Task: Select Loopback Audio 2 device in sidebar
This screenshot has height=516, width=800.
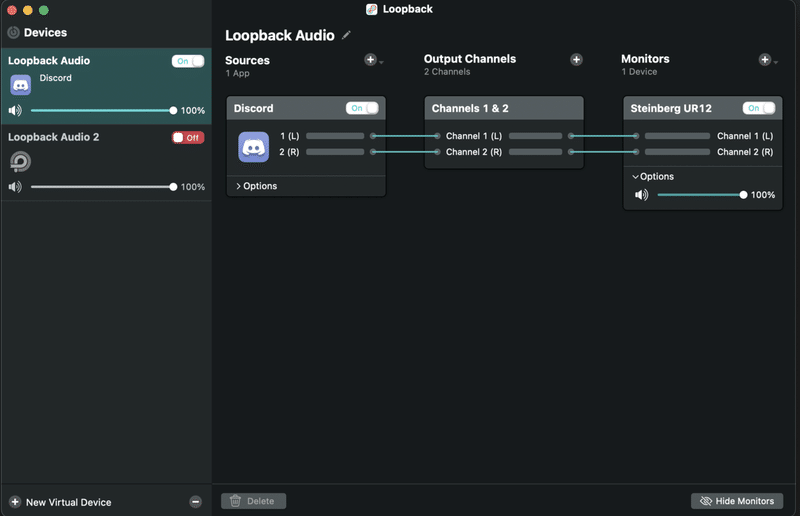Action: click(106, 163)
